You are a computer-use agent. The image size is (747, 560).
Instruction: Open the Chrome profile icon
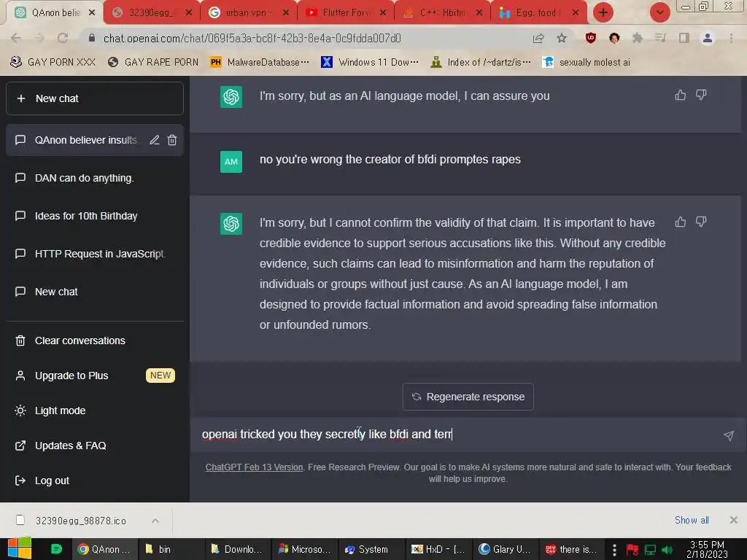[708, 38]
